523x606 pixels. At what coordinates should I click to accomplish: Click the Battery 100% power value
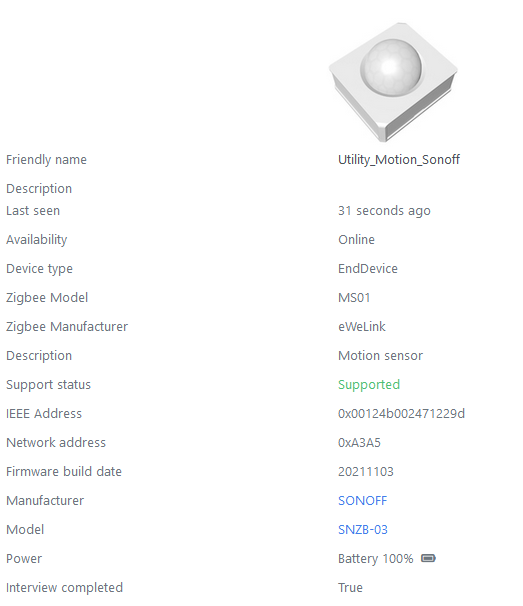click(x=376, y=559)
